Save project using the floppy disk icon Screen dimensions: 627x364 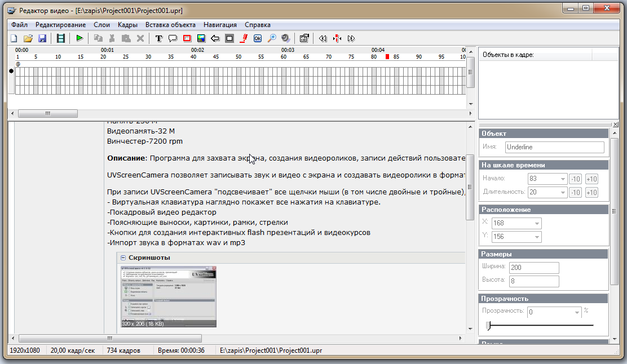(42, 38)
